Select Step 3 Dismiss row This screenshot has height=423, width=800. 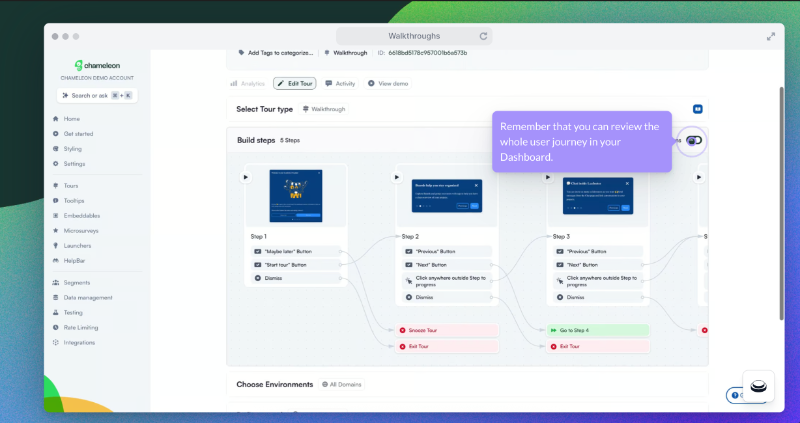click(x=598, y=297)
